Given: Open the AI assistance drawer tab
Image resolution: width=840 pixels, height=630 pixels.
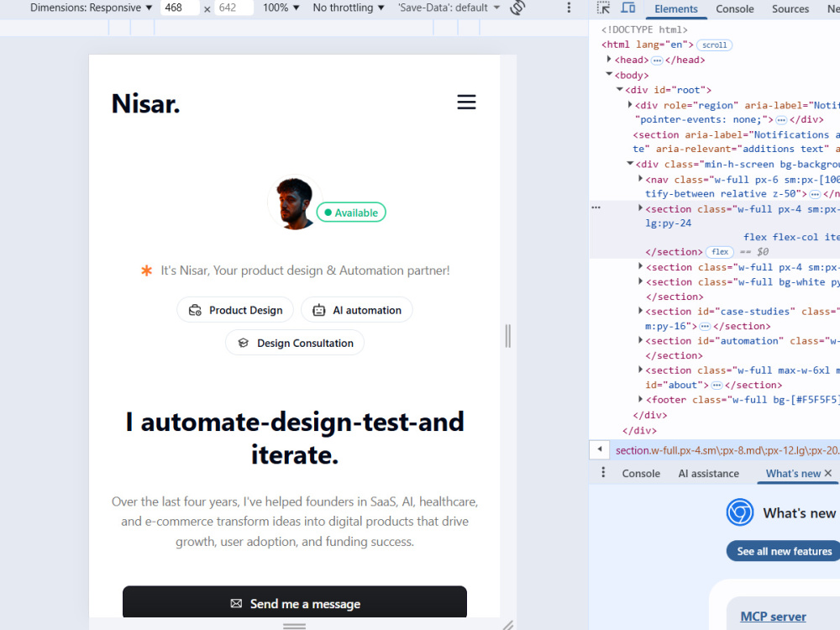Looking at the screenshot, I should (x=708, y=473).
